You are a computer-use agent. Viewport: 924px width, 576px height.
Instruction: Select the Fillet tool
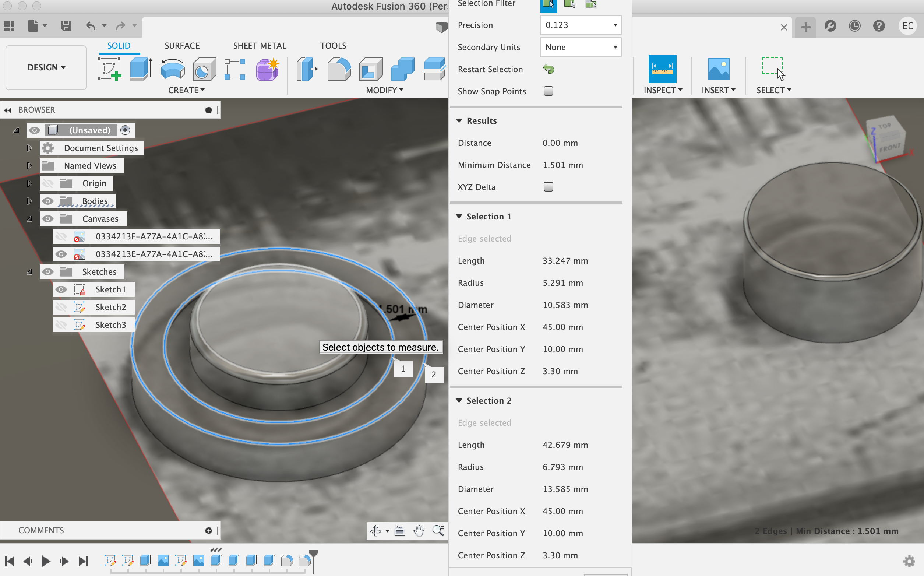[339, 69]
